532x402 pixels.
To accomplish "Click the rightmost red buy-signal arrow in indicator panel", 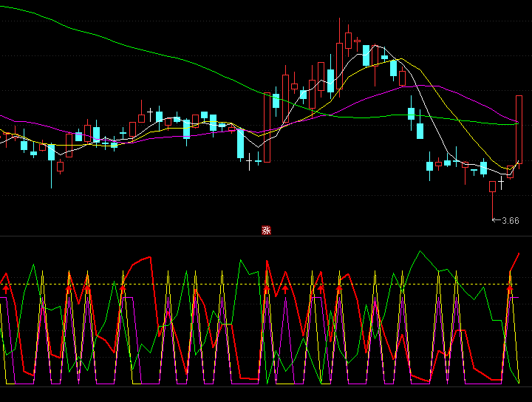I will pyautogui.click(x=510, y=290).
